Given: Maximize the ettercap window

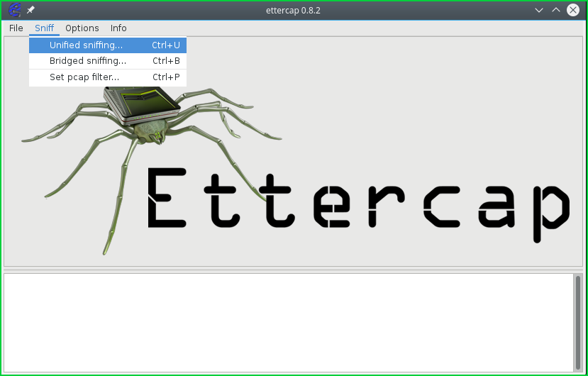Looking at the screenshot, I should point(556,10).
